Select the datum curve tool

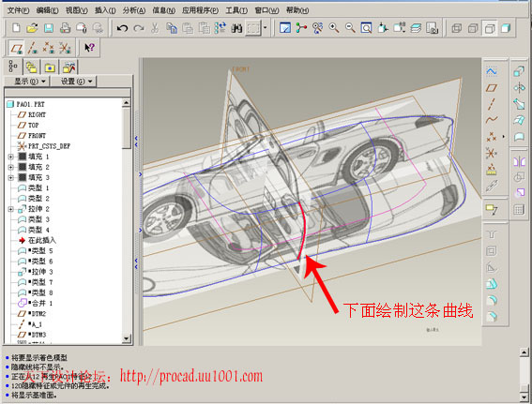[x=492, y=120]
